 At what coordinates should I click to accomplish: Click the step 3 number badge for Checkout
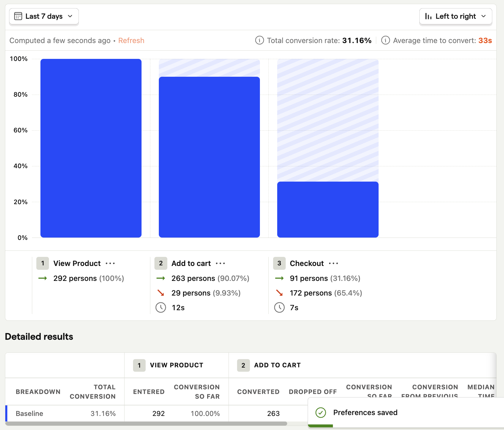[279, 263]
